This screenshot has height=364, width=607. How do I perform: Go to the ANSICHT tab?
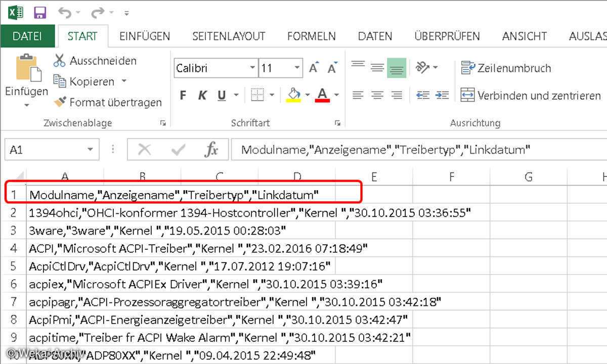click(x=525, y=36)
